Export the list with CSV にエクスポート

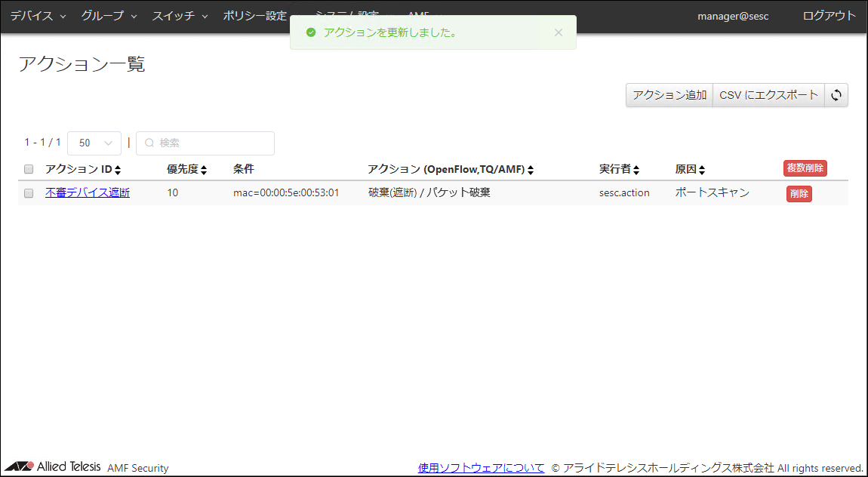768,95
